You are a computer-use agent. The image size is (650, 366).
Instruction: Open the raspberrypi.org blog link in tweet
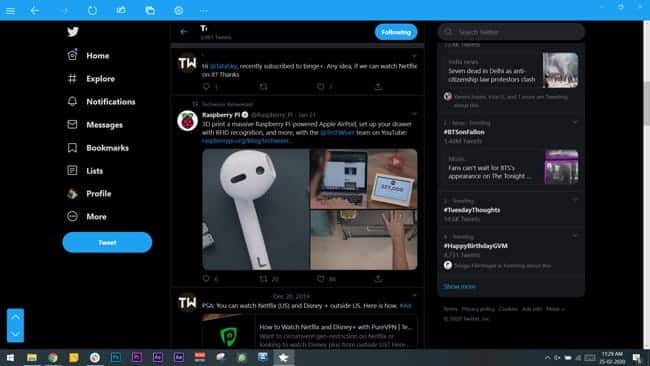pos(247,141)
